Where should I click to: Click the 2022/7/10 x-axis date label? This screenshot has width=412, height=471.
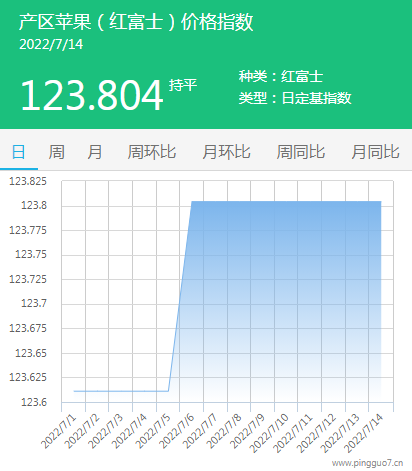[269, 433]
